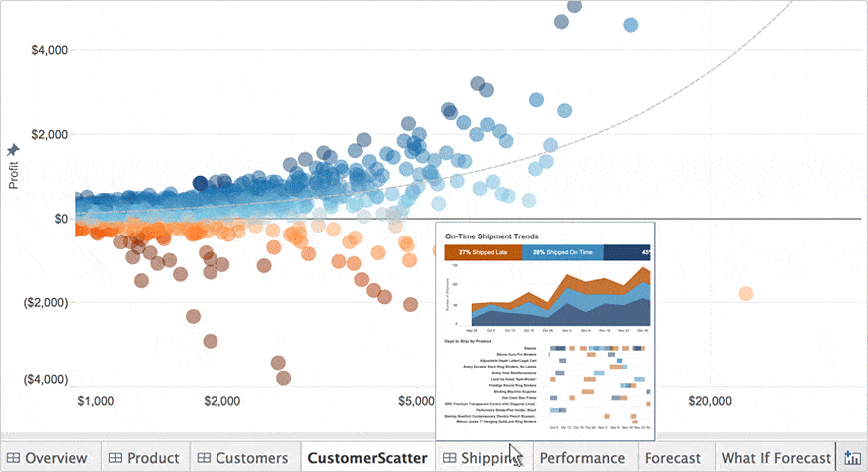Screen dimensions: 868x472
Task: Click the grid icon beside Customers tab
Action: point(204,458)
